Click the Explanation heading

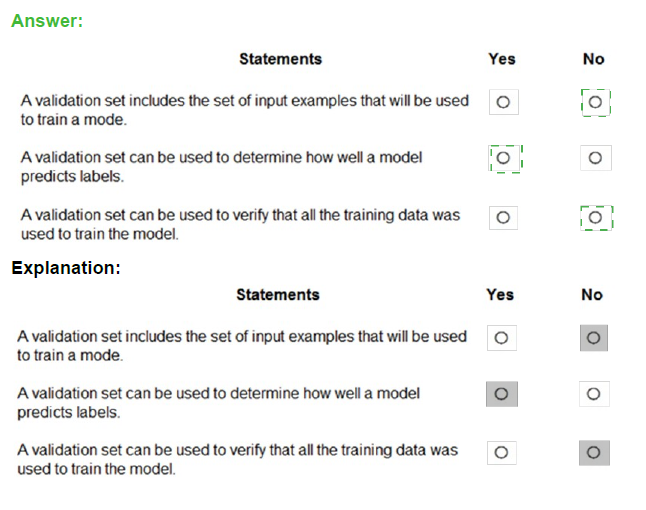pyautogui.click(x=66, y=268)
